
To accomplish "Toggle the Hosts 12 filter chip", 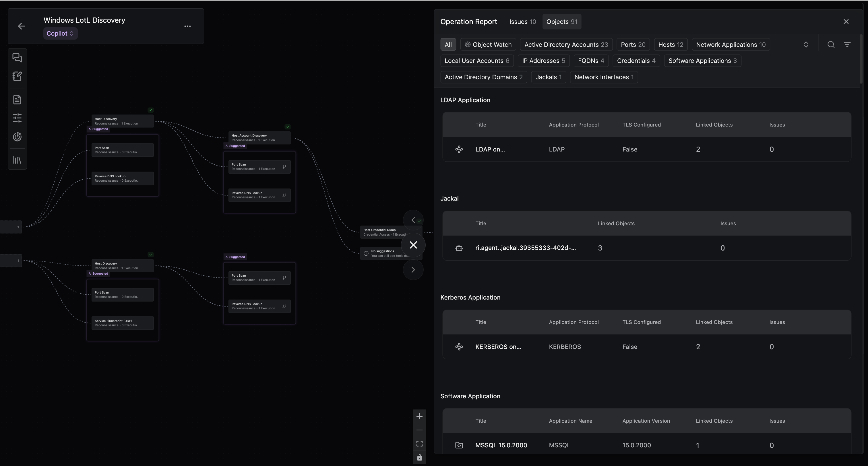I will tap(670, 44).
